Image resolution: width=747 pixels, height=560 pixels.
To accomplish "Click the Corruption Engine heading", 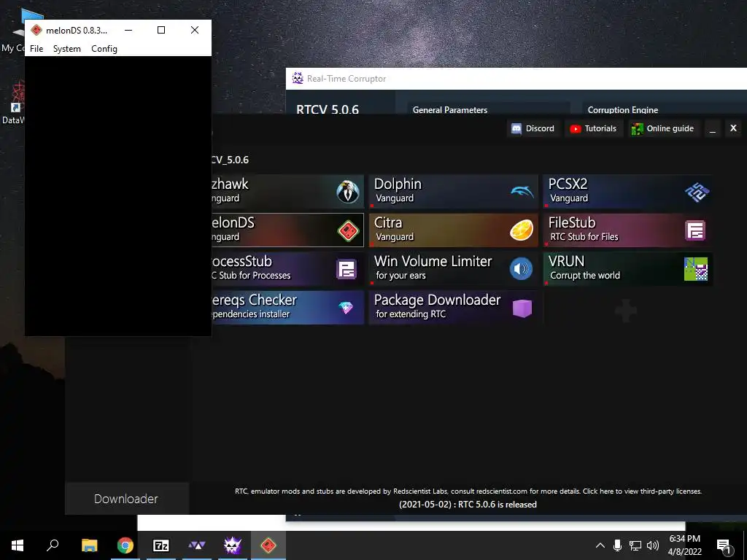I will (x=623, y=109).
